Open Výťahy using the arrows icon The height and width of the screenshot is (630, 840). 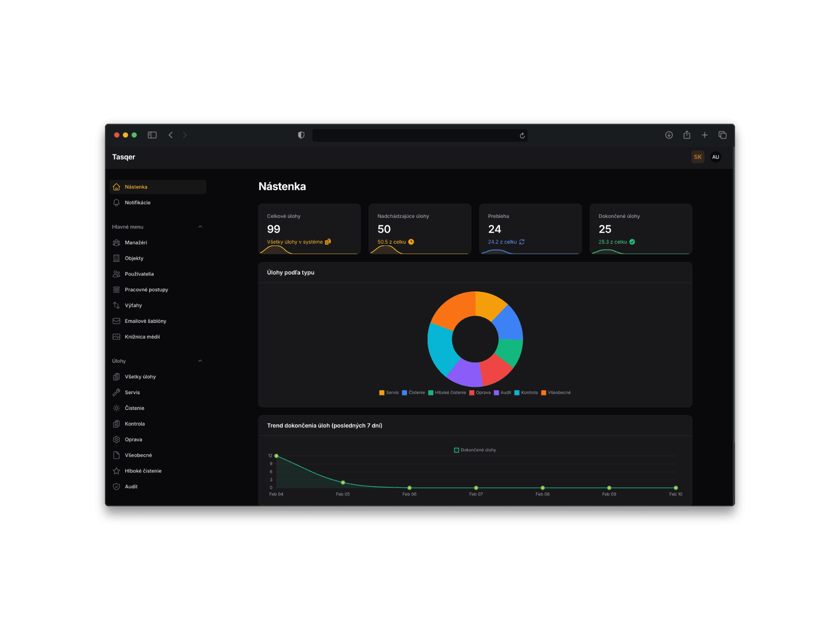pos(116,305)
